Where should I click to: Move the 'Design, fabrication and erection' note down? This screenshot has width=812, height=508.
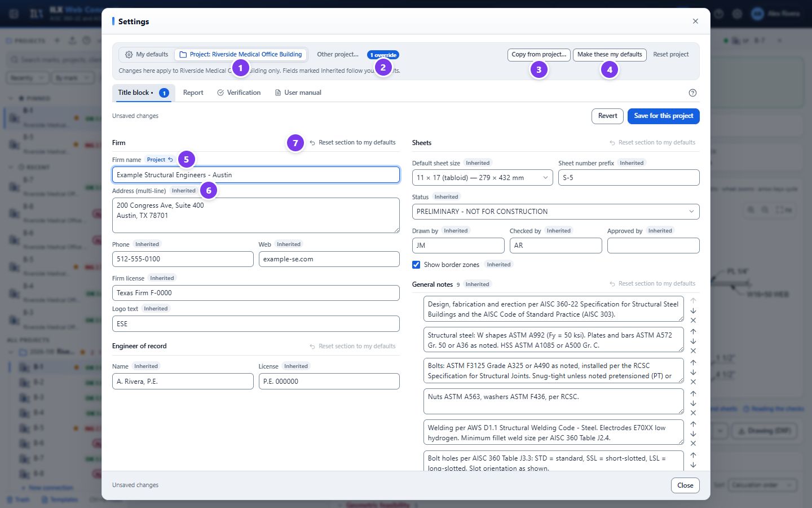tap(693, 310)
